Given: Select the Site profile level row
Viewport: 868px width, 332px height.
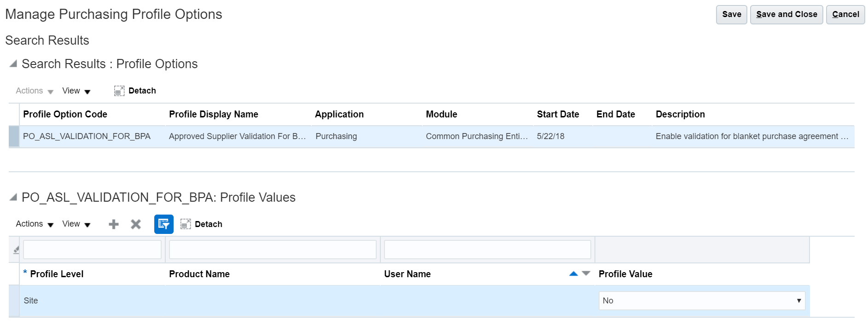Looking at the screenshot, I should [414, 301].
